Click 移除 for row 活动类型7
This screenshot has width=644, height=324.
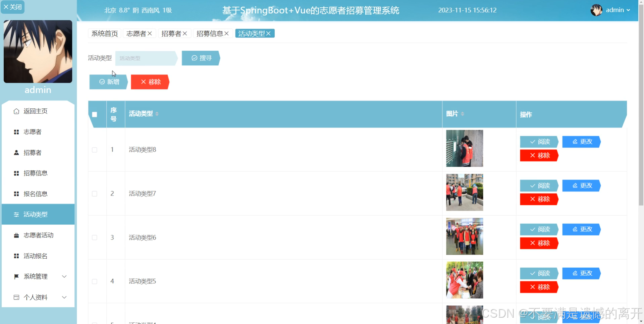539,199
